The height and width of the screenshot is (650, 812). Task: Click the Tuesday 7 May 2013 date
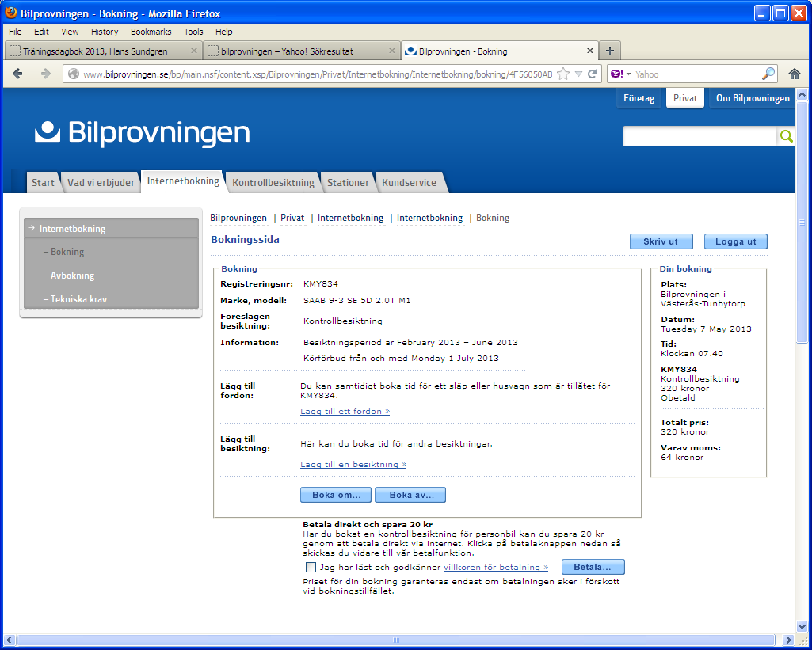[x=706, y=329]
